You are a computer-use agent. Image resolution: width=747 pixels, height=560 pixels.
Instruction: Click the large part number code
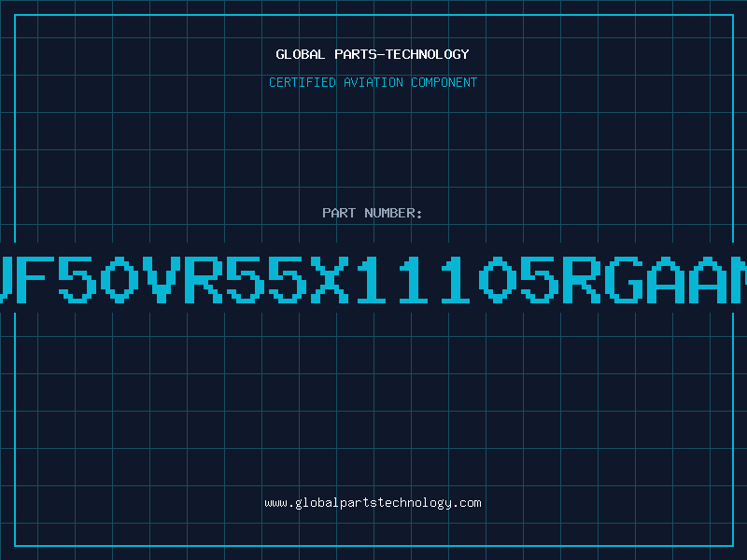tap(373, 279)
